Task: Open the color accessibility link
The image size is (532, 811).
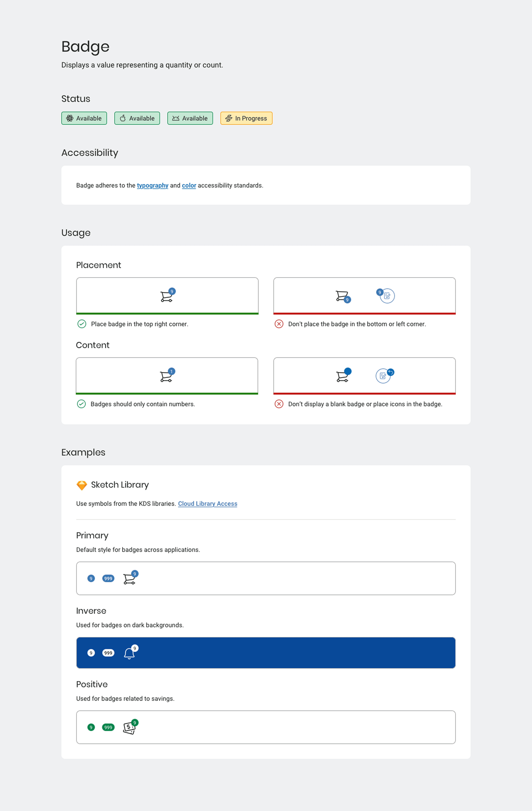Action: (x=189, y=185)
